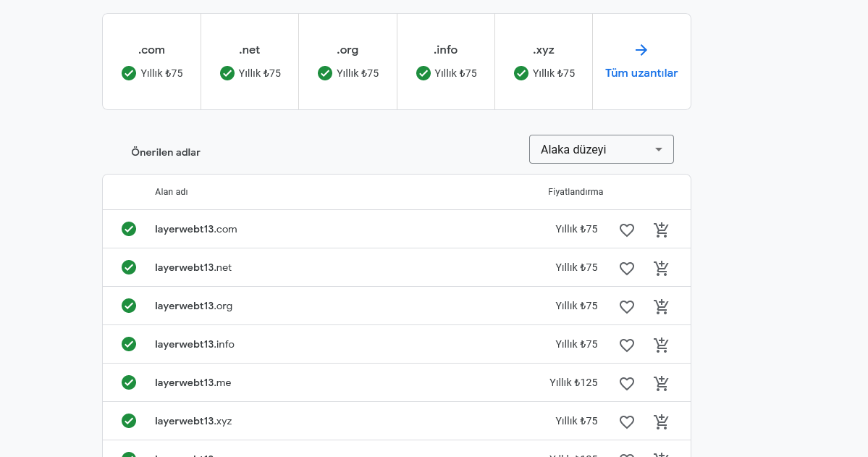Click availability check for layerwebt13.info
This screenshot has width=868, height=457.
click(129, 344)
